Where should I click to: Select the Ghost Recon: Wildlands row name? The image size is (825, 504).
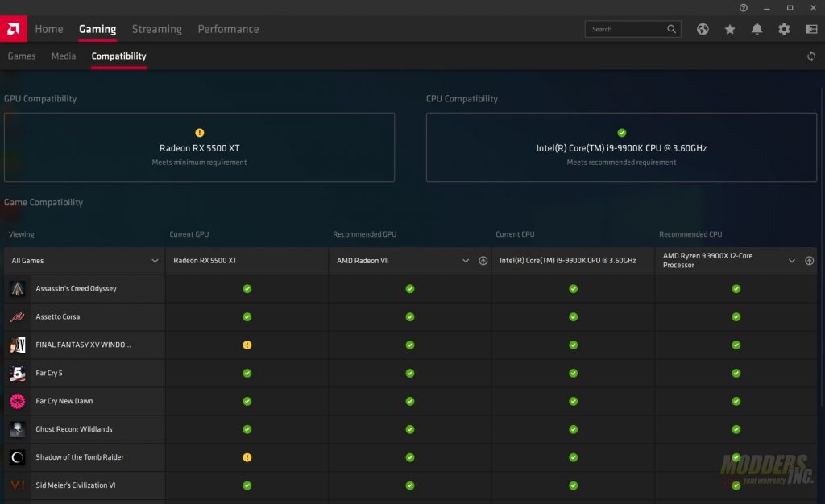coord(74,429)
